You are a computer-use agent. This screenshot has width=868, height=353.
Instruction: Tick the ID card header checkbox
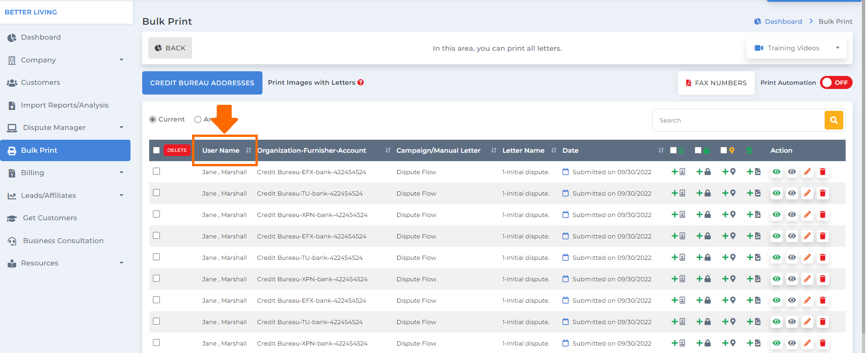(x=673, y=150)
